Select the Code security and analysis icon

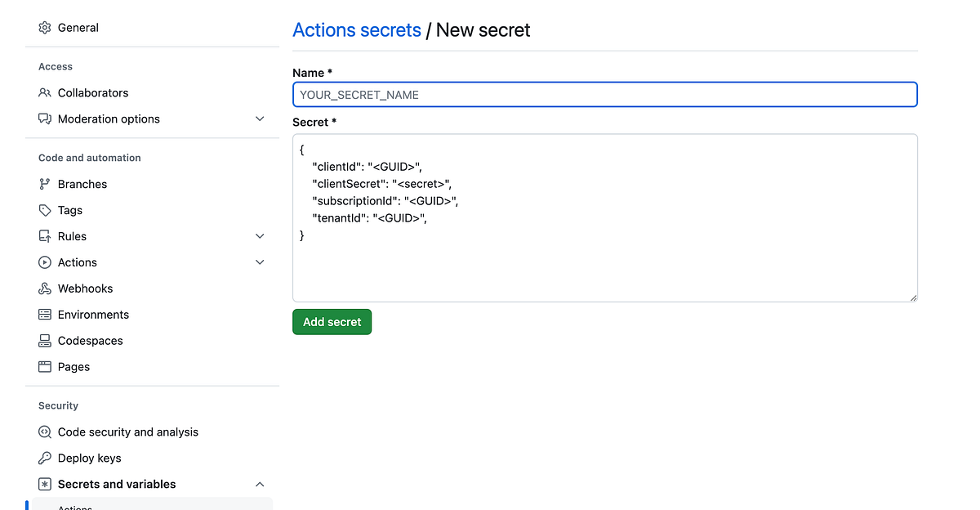pos(45,432)
